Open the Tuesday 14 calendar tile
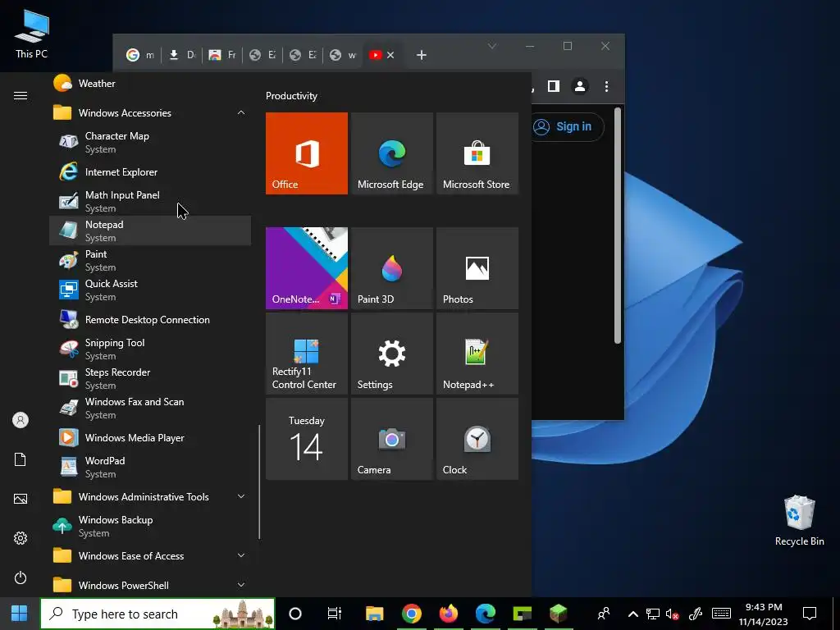This screenshot has width=840, height=630. (307, 439)
